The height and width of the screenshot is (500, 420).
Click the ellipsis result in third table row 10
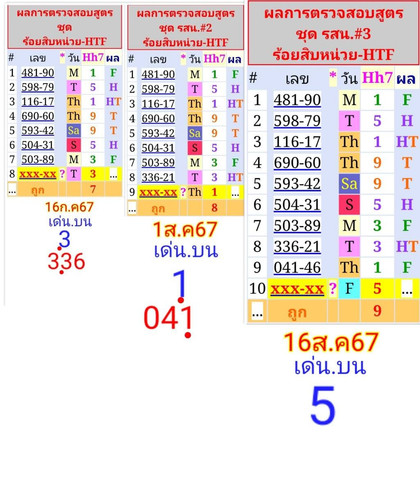(x=407, y=289)
